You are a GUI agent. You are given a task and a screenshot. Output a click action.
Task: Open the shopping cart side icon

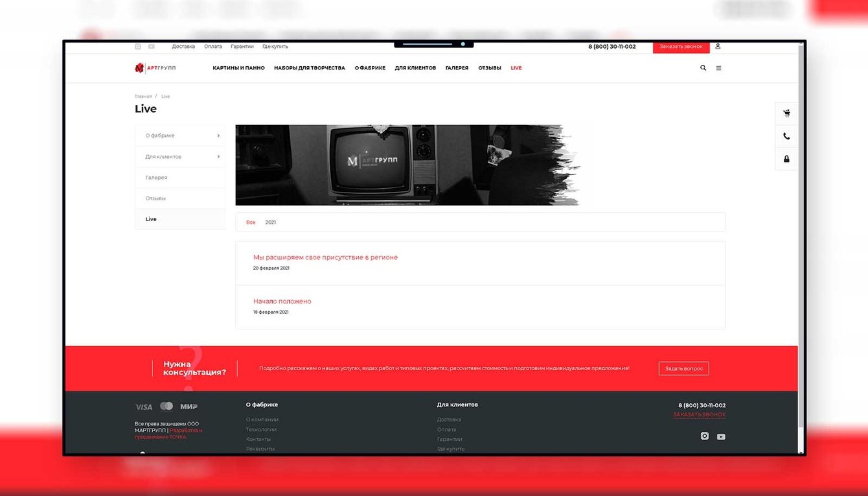tap(786, 113)
